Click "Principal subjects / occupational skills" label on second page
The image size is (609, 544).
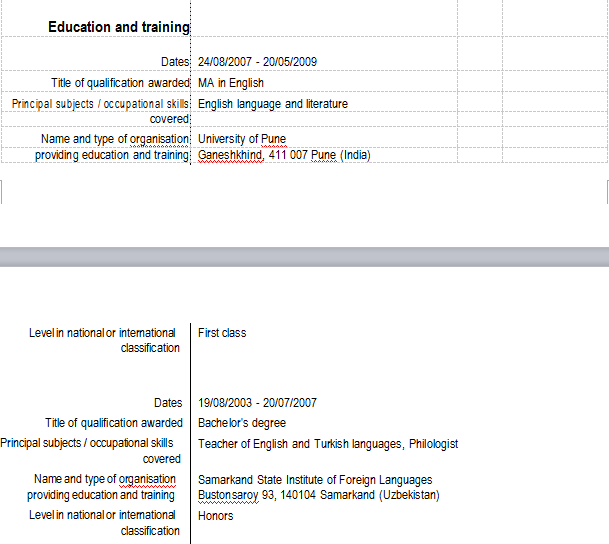pos(86,443)
